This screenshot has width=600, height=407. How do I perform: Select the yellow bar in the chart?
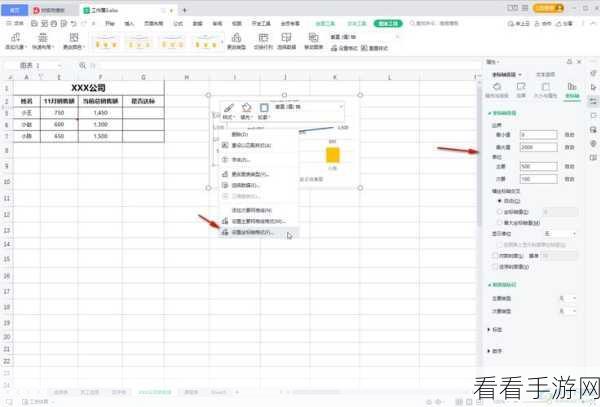point(333,155)
